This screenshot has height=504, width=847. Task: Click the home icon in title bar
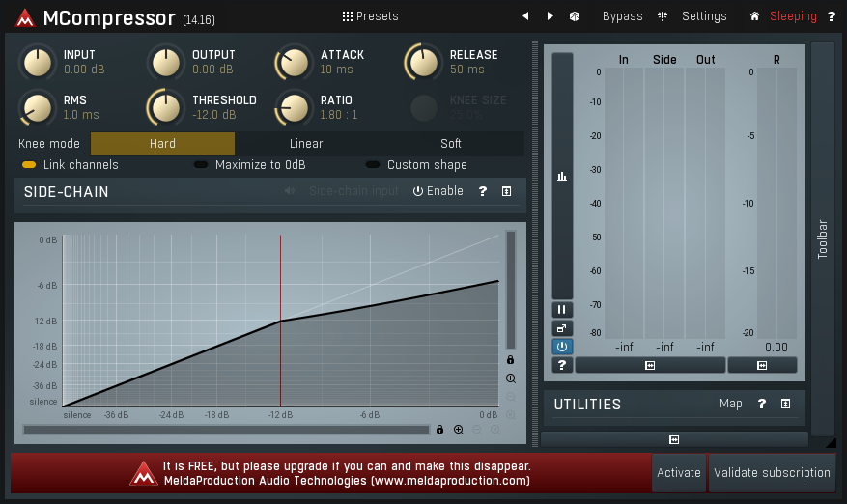[754, 16]
